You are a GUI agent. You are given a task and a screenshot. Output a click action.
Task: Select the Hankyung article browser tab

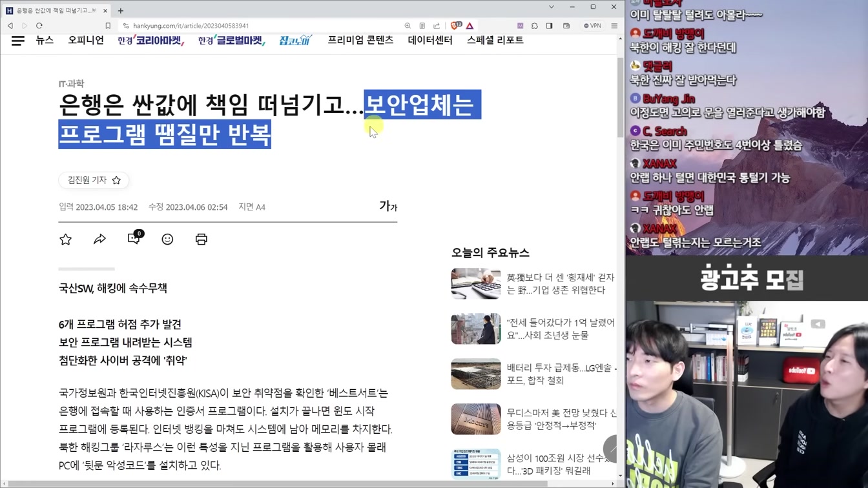pyautogui.click(x=56, y=10)
